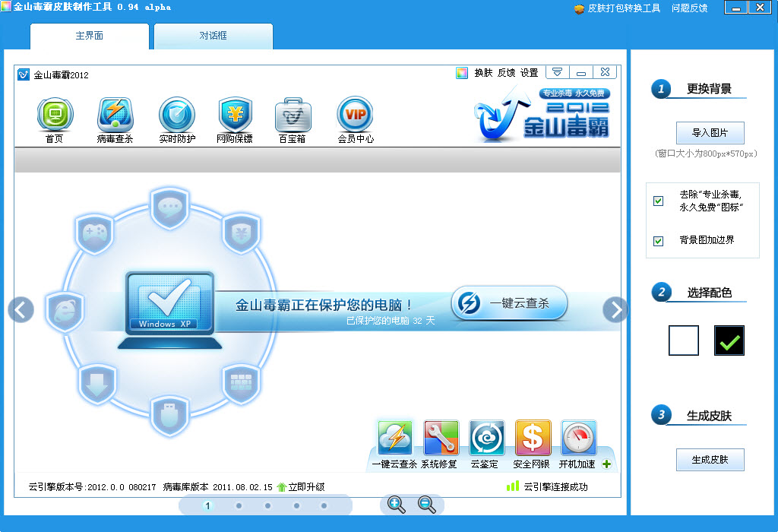Screen dimensions: 778x532
Task: Toggle 去除专业杀毒永久免费图标 checkbox
Action: pos(659,201)
